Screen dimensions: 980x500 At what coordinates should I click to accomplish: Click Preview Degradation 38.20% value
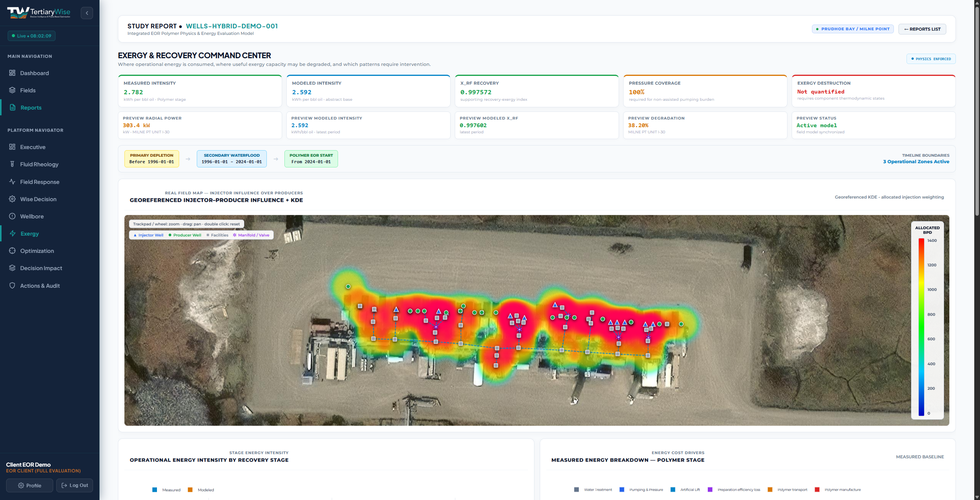638,126
